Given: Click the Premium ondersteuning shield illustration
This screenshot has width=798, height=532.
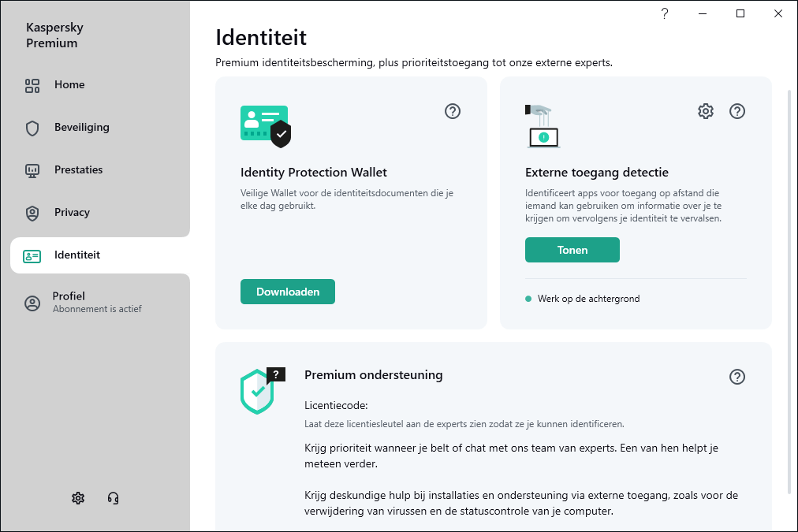Looking at the screenshot, I should click(262, 391).
